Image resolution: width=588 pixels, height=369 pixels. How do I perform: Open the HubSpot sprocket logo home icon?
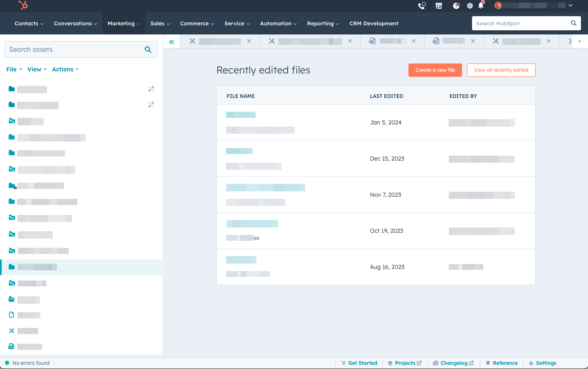(23, 6)
